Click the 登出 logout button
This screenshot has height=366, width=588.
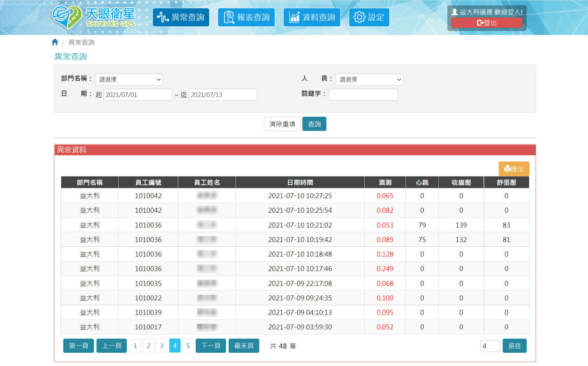point(486,23)
